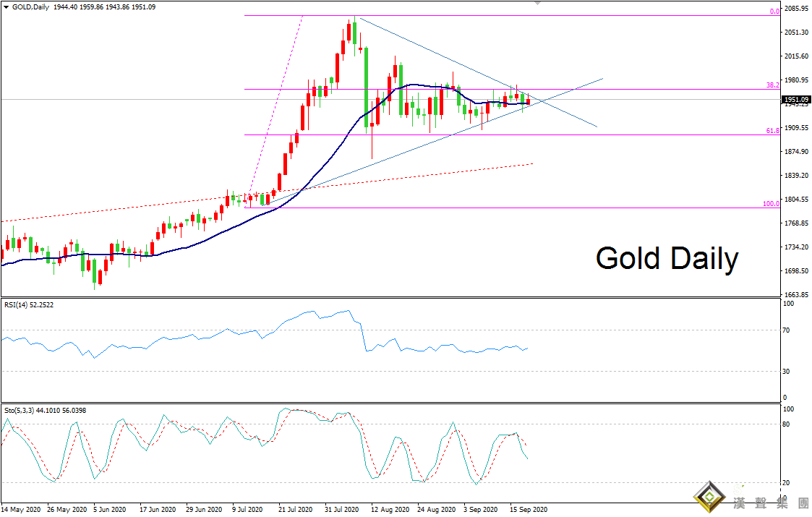
Task: Click the 15 Sep 2020 date marker
Action: click(528, 509)
